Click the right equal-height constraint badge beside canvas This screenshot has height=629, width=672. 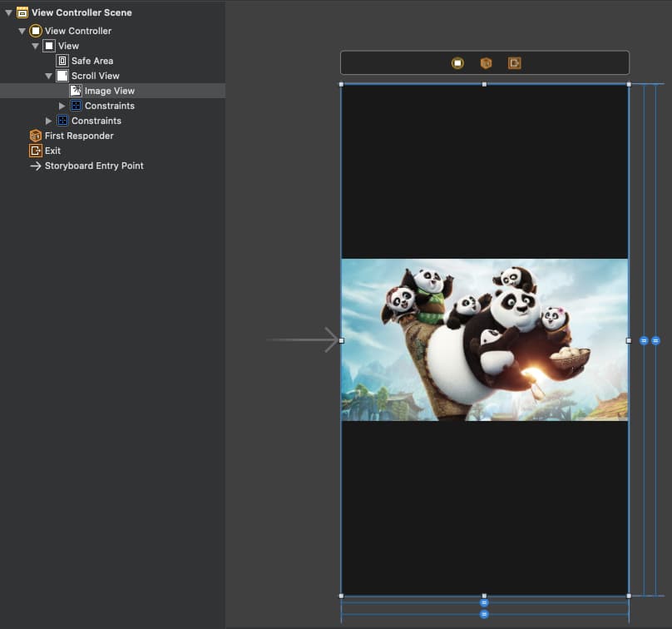pyautogui.click(x=655, y=341)
